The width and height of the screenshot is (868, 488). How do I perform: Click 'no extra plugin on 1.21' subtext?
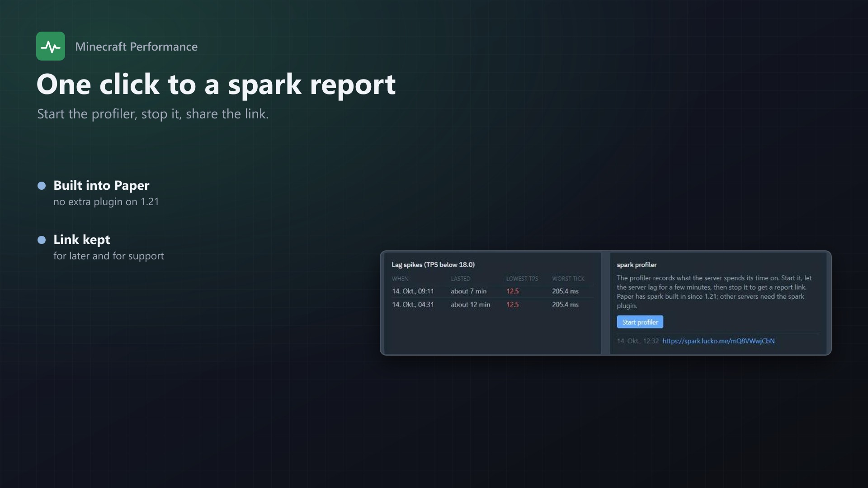106,202
